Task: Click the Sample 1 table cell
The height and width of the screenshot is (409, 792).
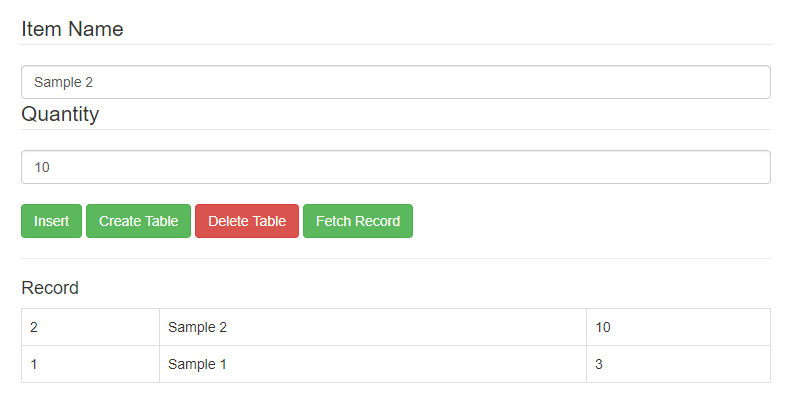Action: 372,364
